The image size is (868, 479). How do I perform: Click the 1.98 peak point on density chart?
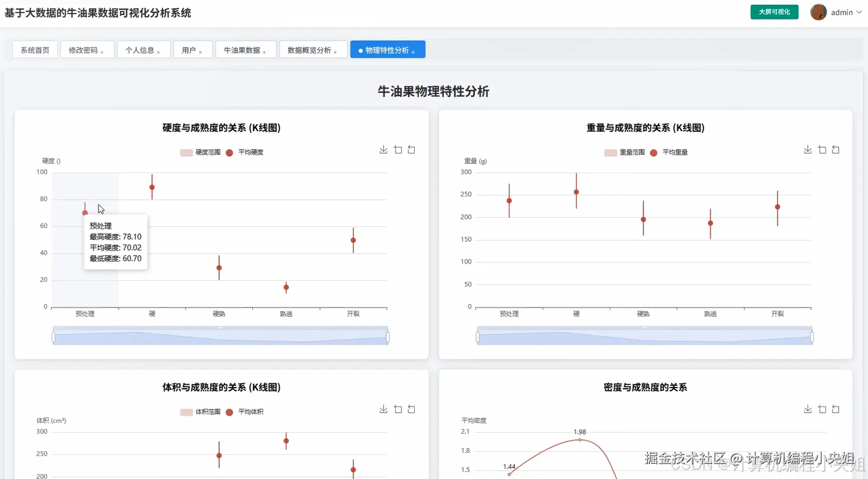click(580, 440)
